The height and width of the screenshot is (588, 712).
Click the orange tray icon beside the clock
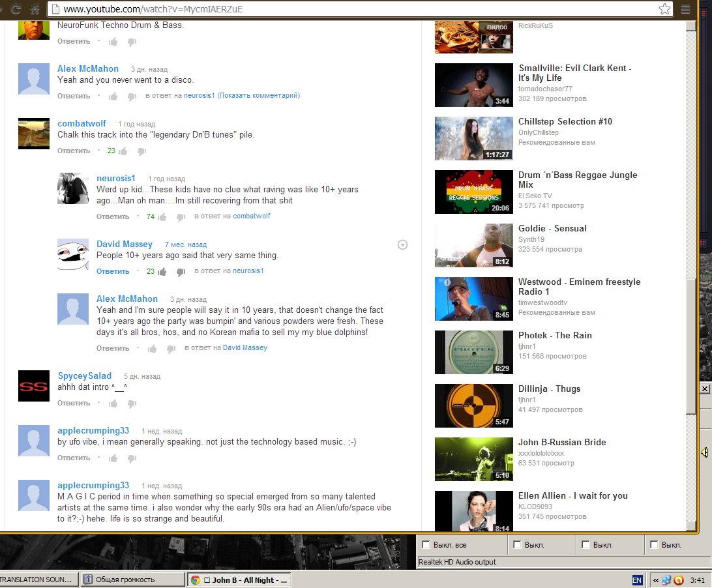(x=679, y=580)
